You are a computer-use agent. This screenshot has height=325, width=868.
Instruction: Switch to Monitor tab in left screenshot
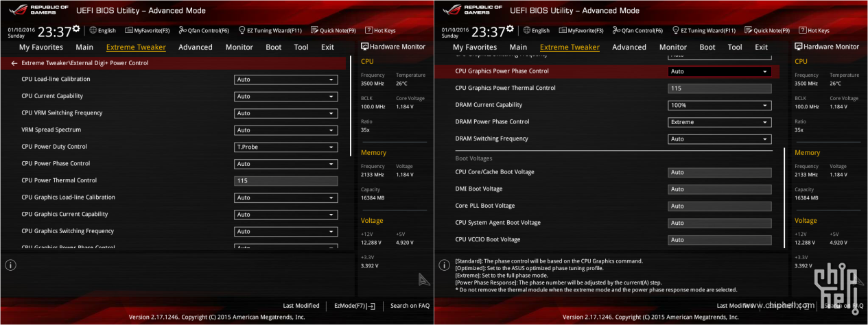coord(239,47)
